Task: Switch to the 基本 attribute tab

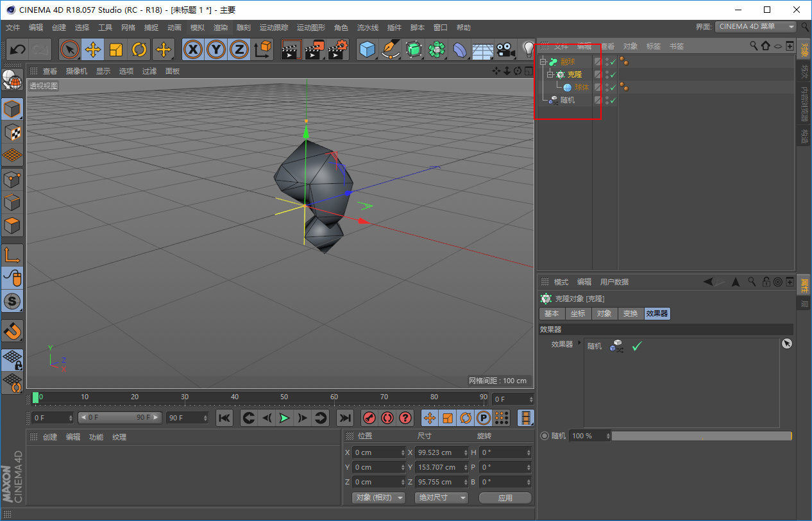Action: click(x=552, y=313)
